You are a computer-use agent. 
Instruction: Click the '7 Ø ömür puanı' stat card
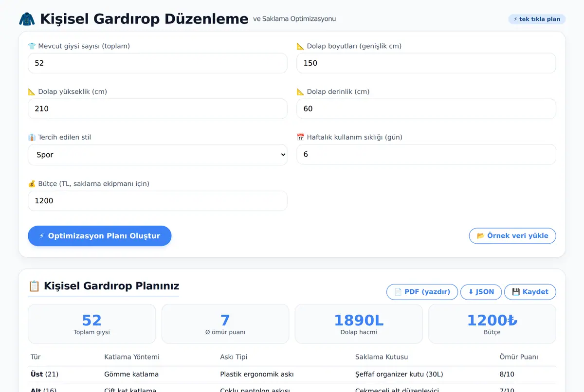225,324
